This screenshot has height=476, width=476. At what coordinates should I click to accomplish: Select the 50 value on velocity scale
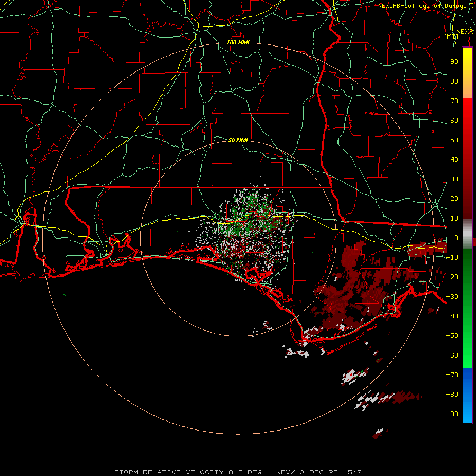pos(454,140)
